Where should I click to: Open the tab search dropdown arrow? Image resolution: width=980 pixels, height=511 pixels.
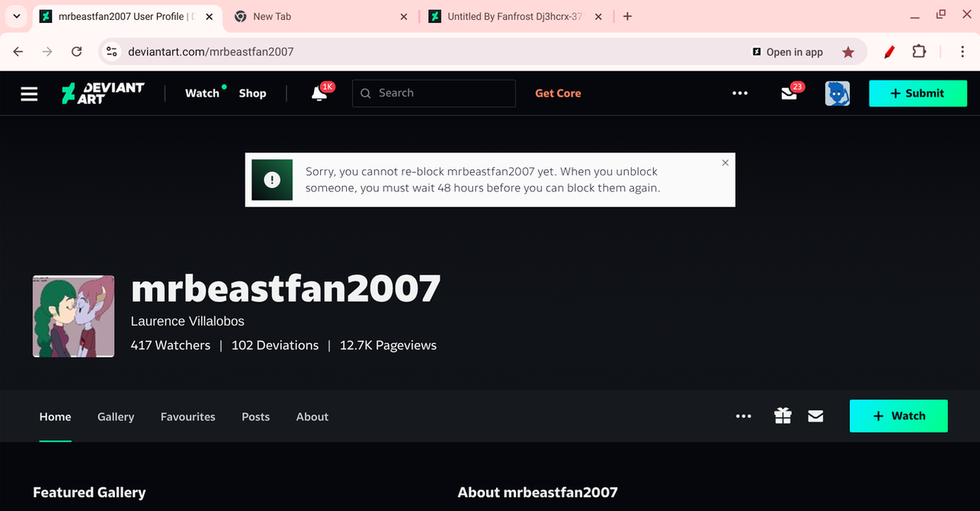pyautogui.click(x=17, y=16)
